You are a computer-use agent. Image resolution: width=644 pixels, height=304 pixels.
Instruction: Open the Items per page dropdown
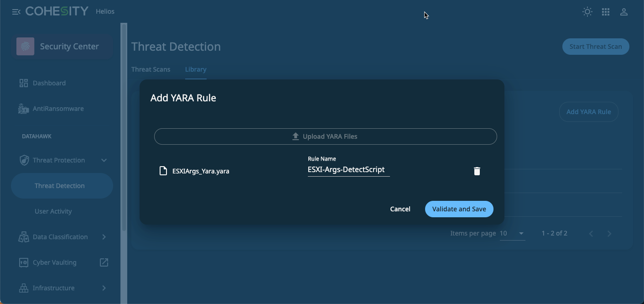(x=512, y=234)
